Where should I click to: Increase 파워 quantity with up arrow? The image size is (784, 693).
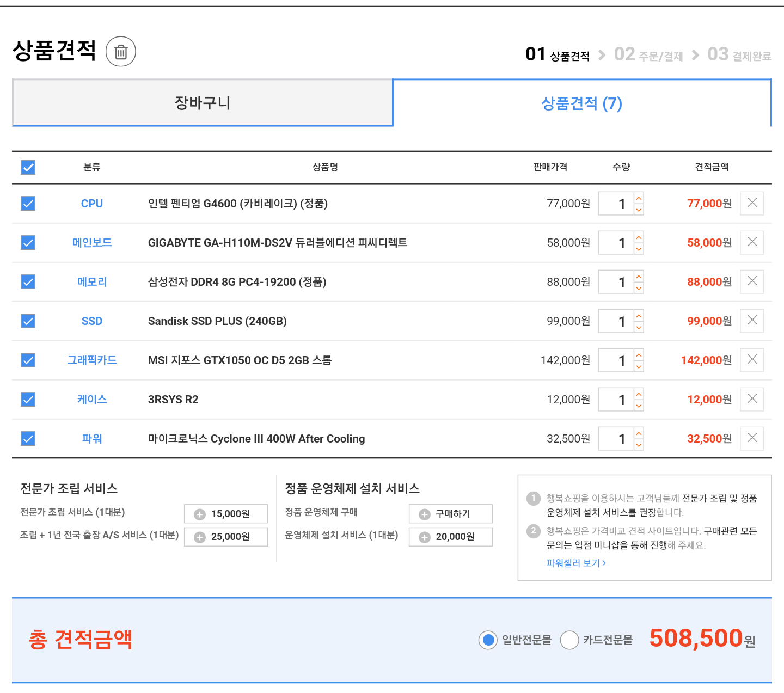[639, 433]
